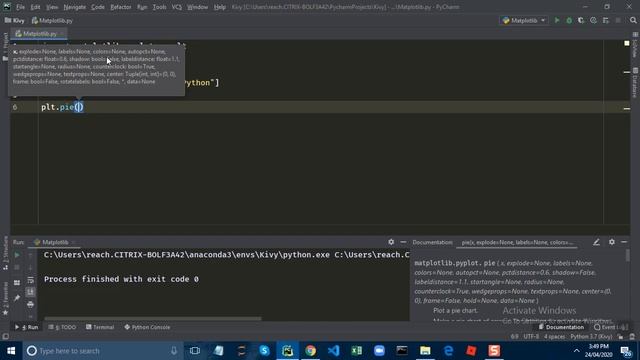
Task: Open the Windows Start menu
Action: (11, 351)
